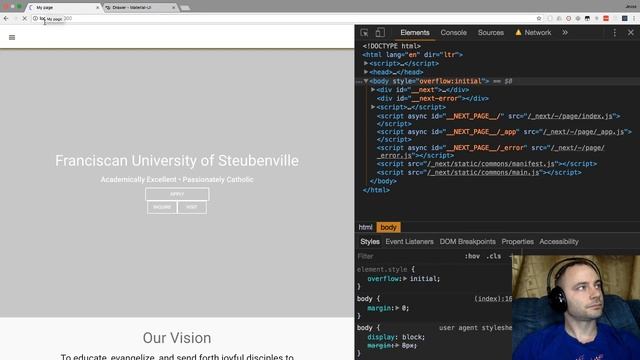The image size is (640, 360).
Task: Click the red circle extension icon
Action: tap(569, 18)
